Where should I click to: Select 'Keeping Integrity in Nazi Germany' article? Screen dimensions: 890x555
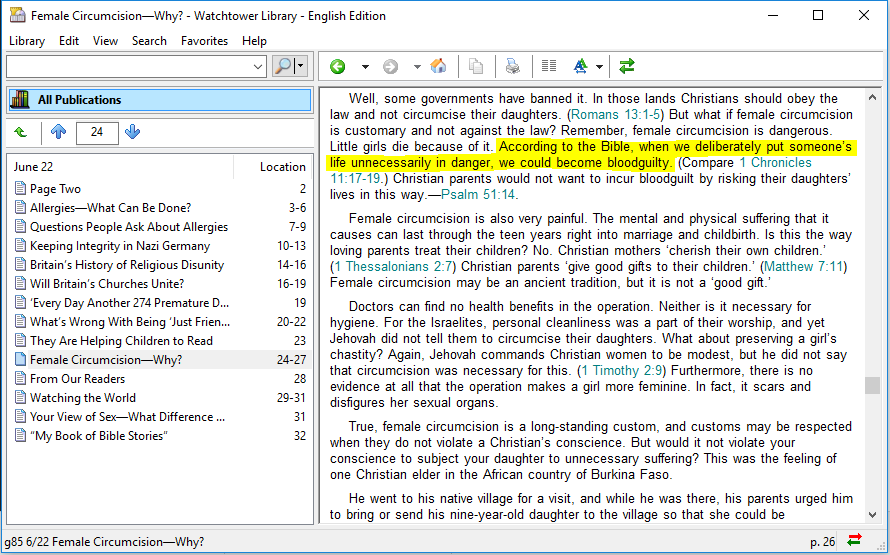[119, 246]
